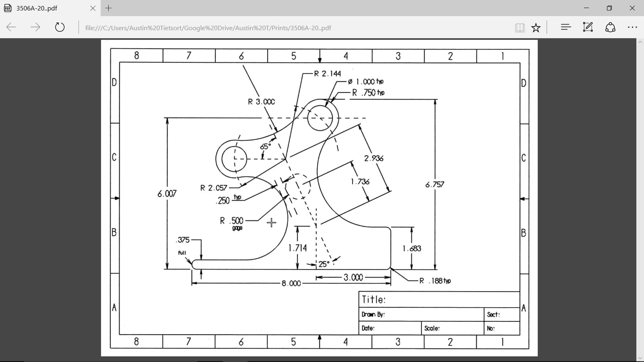The image size is (644, 362).
Task: Minimize the browser window
Action: [586, 8]
